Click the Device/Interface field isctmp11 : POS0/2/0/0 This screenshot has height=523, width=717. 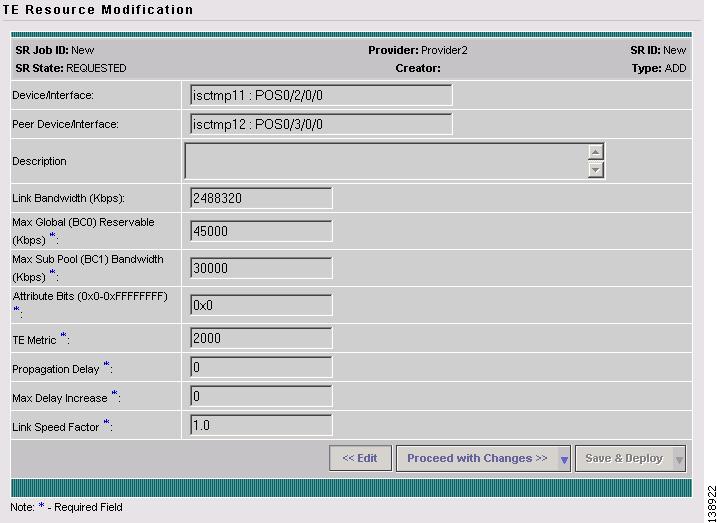click(321, 95)
